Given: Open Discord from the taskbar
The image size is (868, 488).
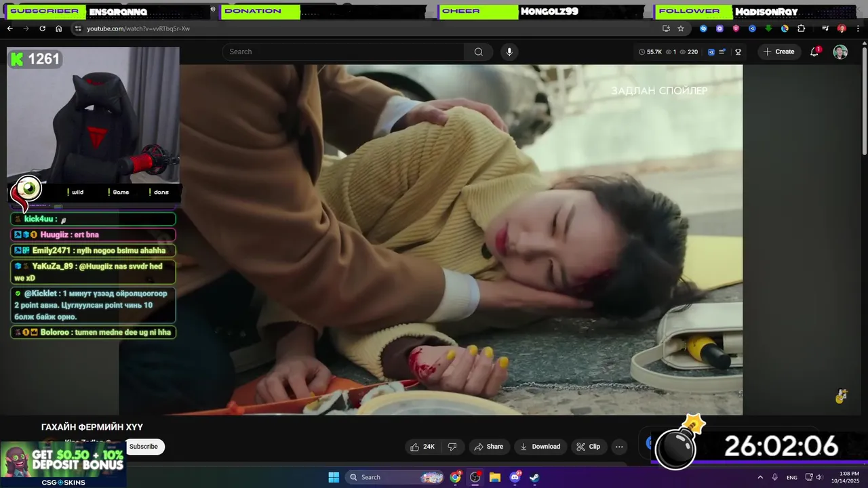Looking at the screenshot, I should click(515, 477).
